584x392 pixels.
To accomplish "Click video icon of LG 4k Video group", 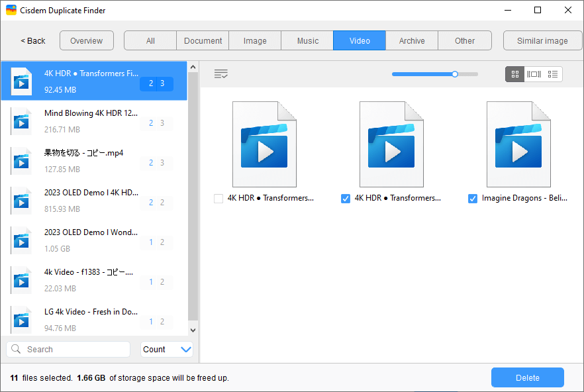I will (21, 320).
